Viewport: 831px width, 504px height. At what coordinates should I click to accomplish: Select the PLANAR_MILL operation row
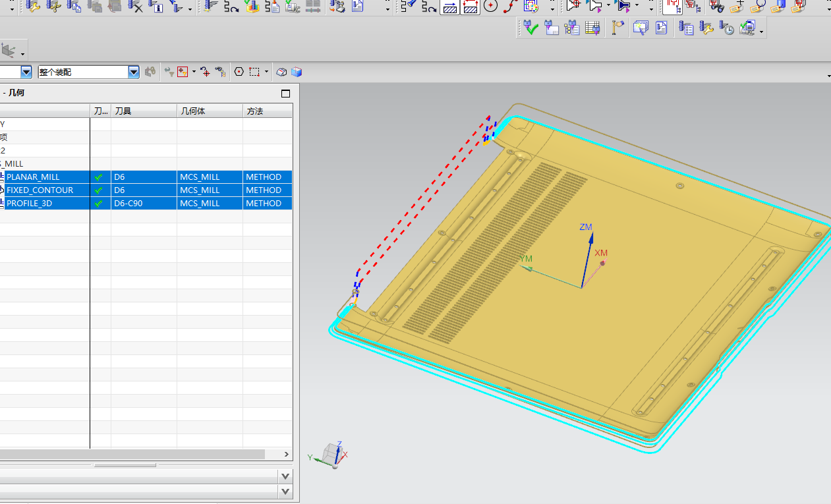(x=146, y=177)
